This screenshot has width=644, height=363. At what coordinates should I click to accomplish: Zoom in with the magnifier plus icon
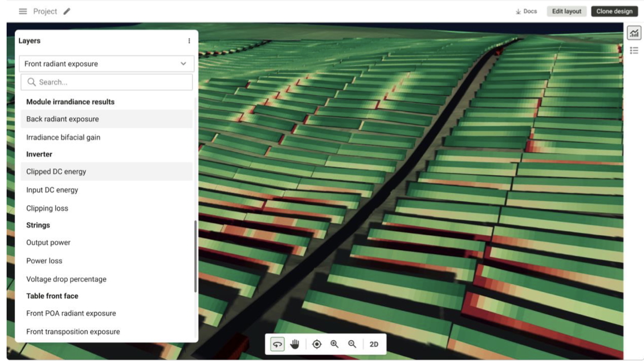335,344
